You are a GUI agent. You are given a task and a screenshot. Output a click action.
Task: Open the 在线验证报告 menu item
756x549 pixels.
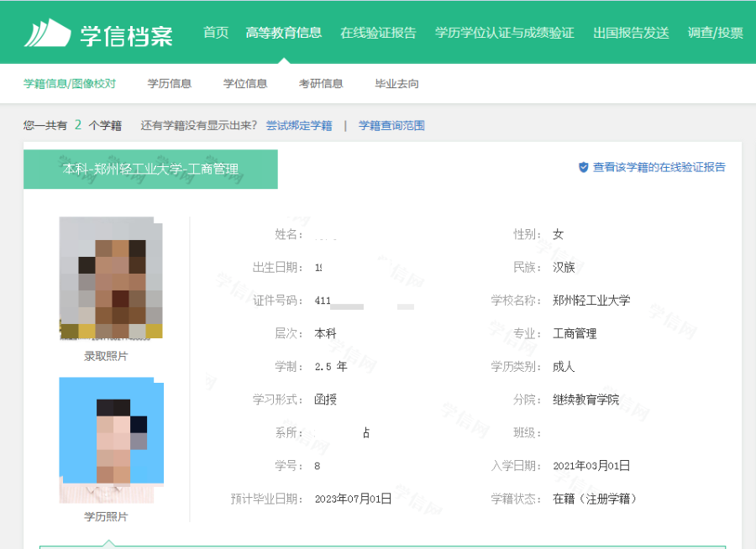(378, 33)
